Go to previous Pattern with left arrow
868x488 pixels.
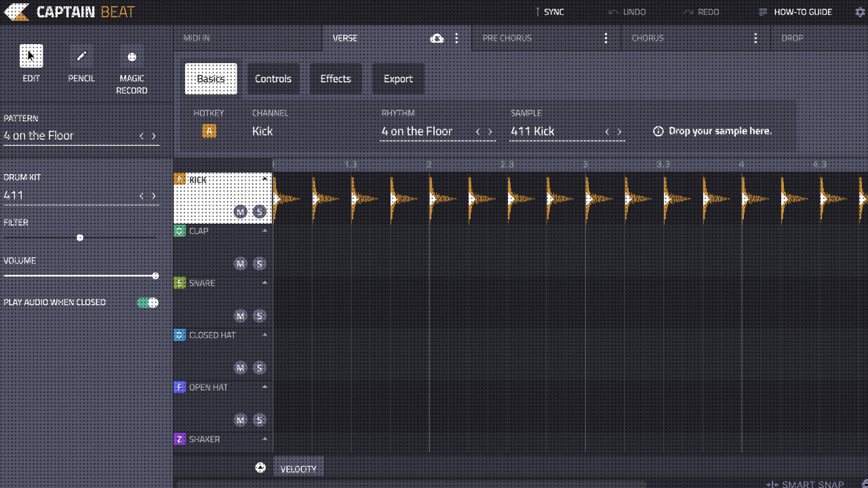(x=141, y=136)
